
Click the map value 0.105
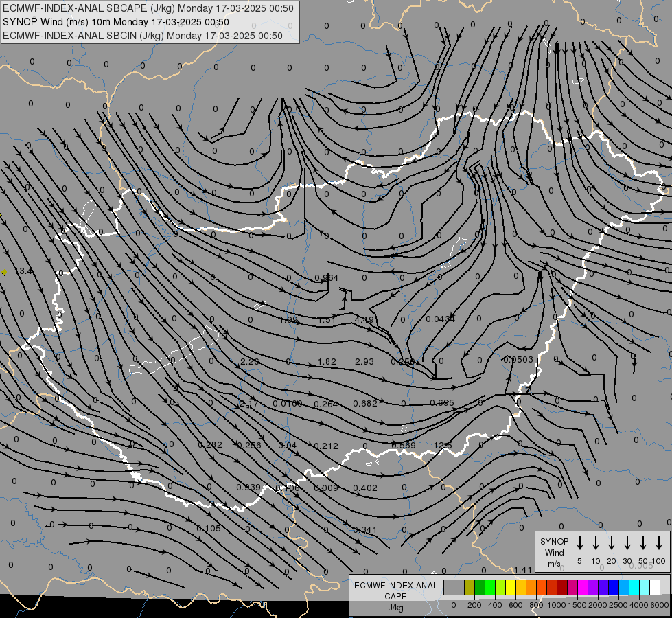209,528
